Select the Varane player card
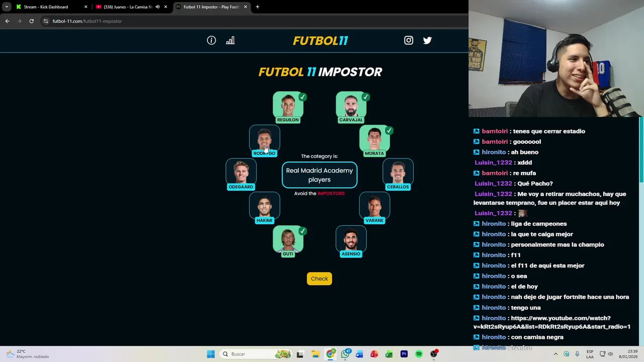This screenshot has height=362, width=644. 374,208
